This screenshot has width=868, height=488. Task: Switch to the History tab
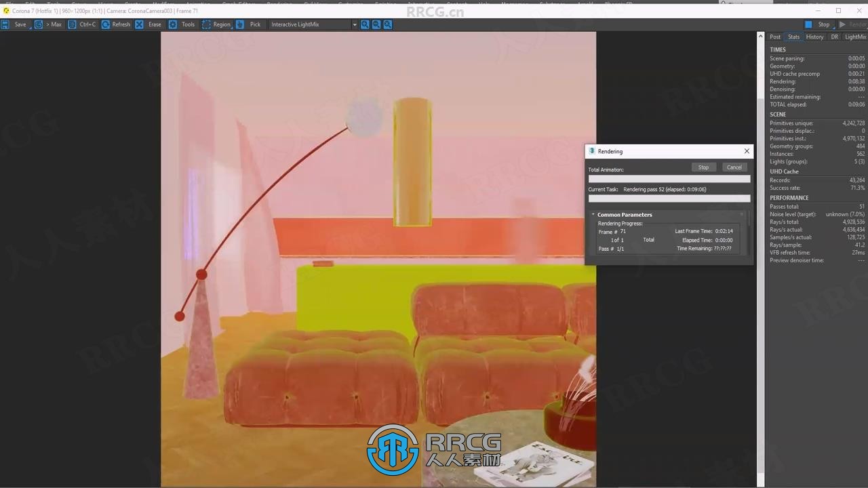tap(814, 37)
